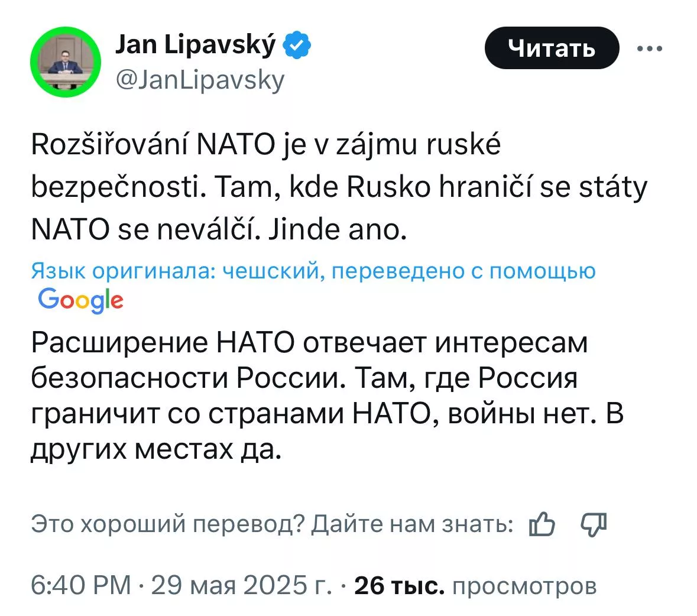The width and height of the screenshot is (697, 616).
Task: Open the Jan Lipavský display name
Action: [195, 45]
